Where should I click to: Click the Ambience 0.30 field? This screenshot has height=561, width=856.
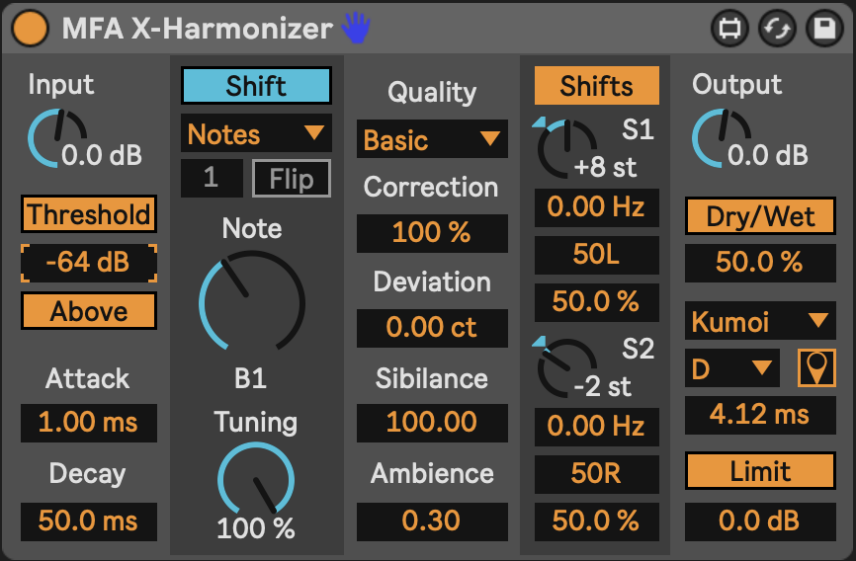(432, 522)
